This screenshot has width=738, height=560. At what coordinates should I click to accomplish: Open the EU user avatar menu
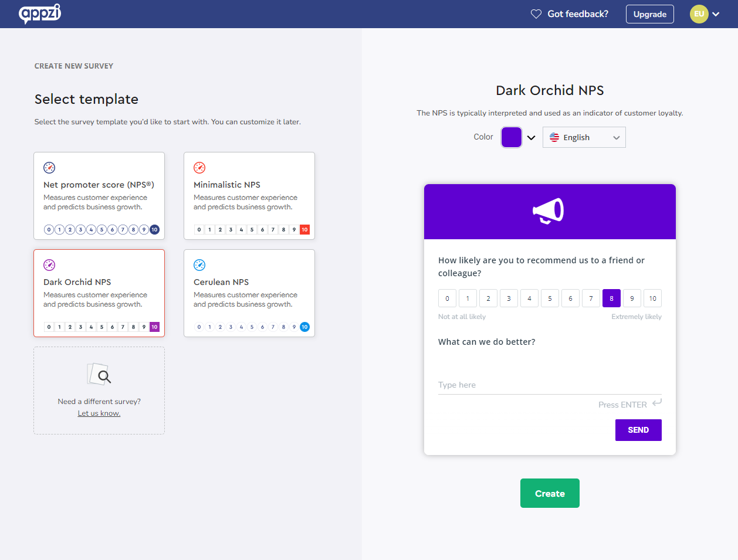(x=699, y=14)
